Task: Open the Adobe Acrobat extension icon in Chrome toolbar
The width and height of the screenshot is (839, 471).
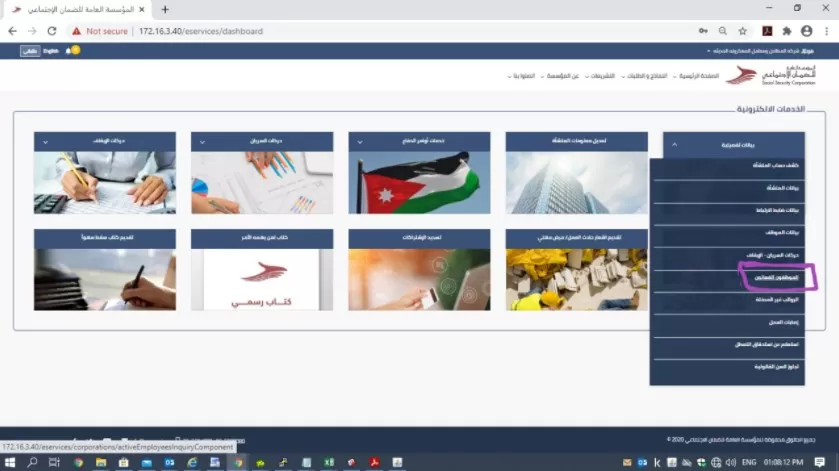Action: tap(767, 31)
